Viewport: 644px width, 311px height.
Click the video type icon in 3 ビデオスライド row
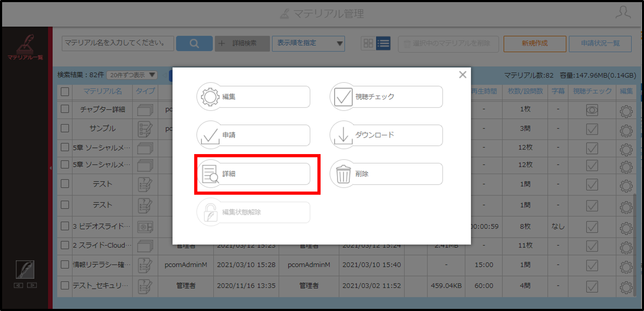(145, 227)
